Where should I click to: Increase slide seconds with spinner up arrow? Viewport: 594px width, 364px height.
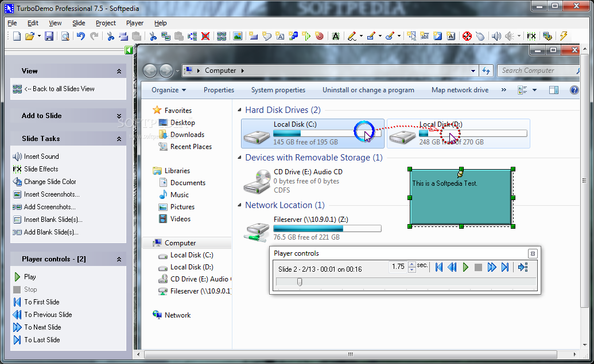(x=412, y=264)
